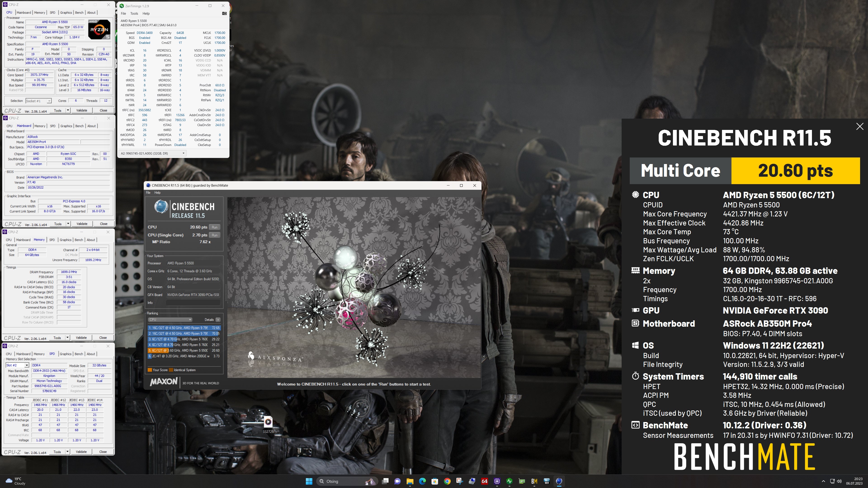Launch Google Chrome from taskbar
868x488 pixels.
click(447, 481)
